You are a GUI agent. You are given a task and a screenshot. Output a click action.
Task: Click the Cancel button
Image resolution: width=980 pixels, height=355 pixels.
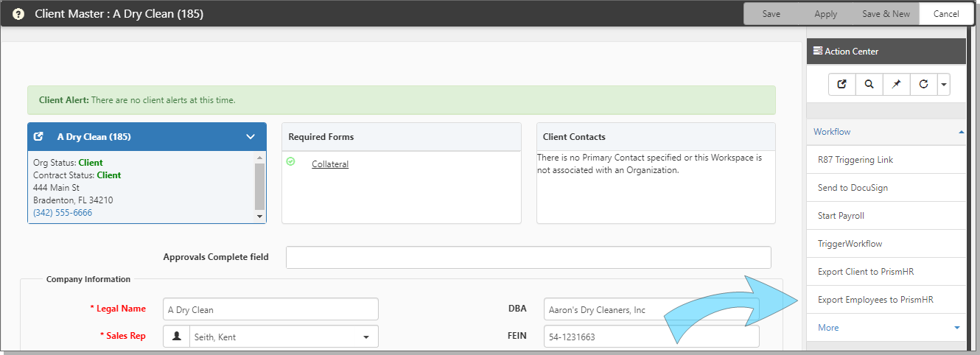[946, 14]
